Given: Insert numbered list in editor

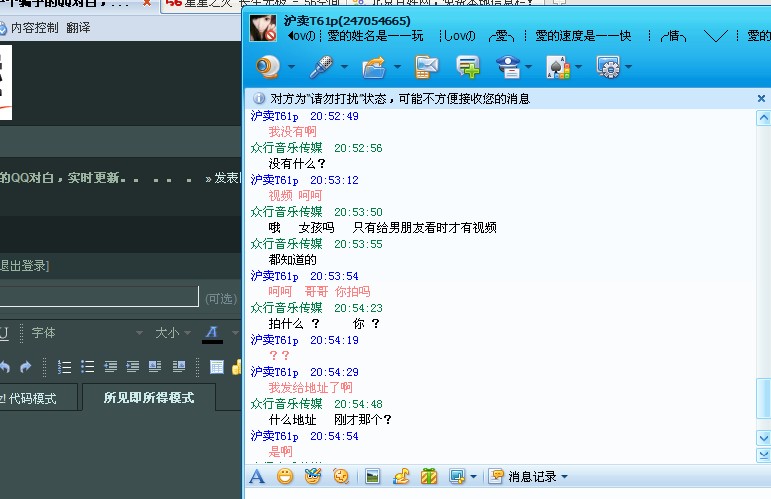Looking at the screenshot, I should click(64, 367).
